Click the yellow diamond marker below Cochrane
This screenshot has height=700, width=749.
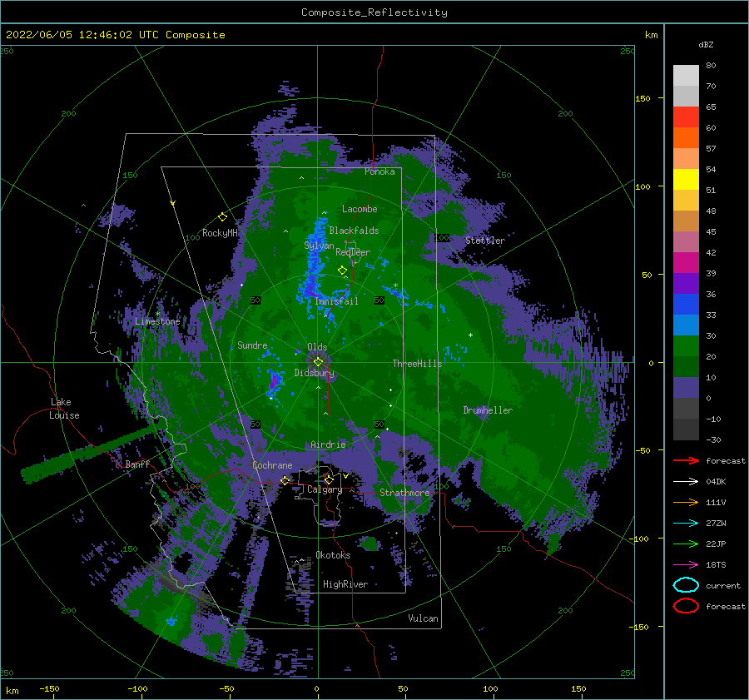285,480
